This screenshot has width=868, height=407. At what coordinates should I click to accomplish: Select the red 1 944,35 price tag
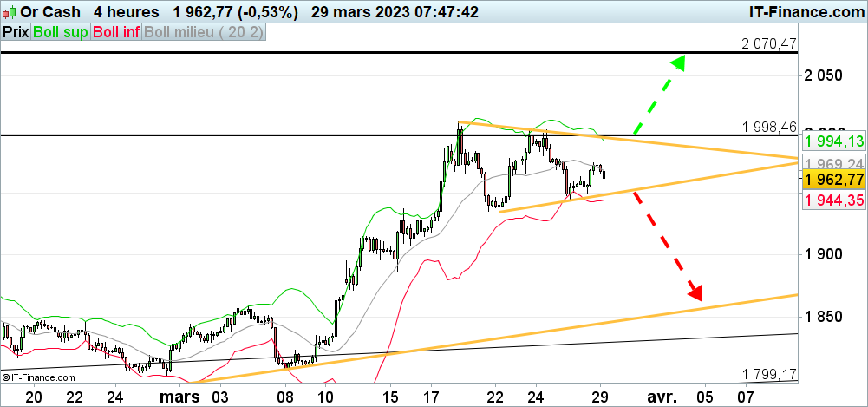tap(832, 200)
